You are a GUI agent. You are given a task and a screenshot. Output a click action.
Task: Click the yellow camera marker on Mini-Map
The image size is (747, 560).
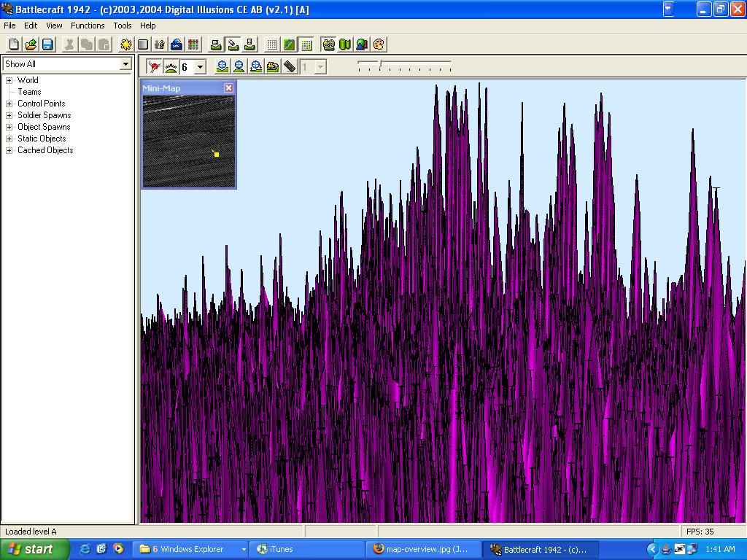coord(216,155)
